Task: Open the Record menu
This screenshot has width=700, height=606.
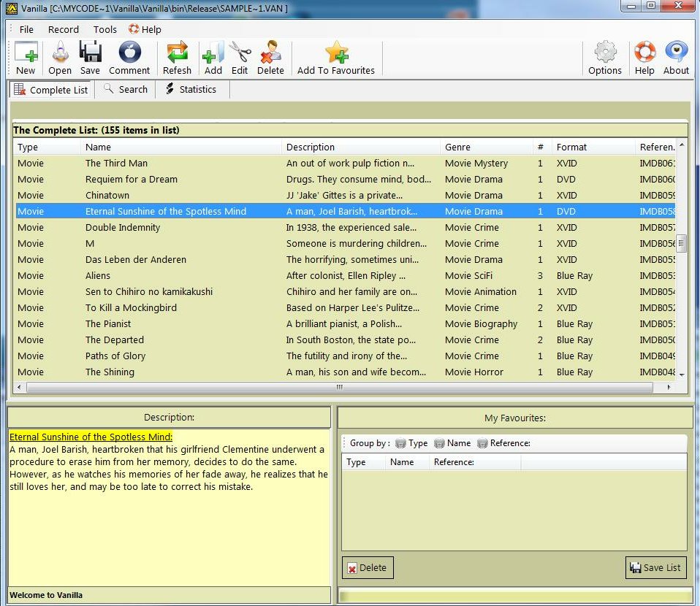Action: click(64, 29)
